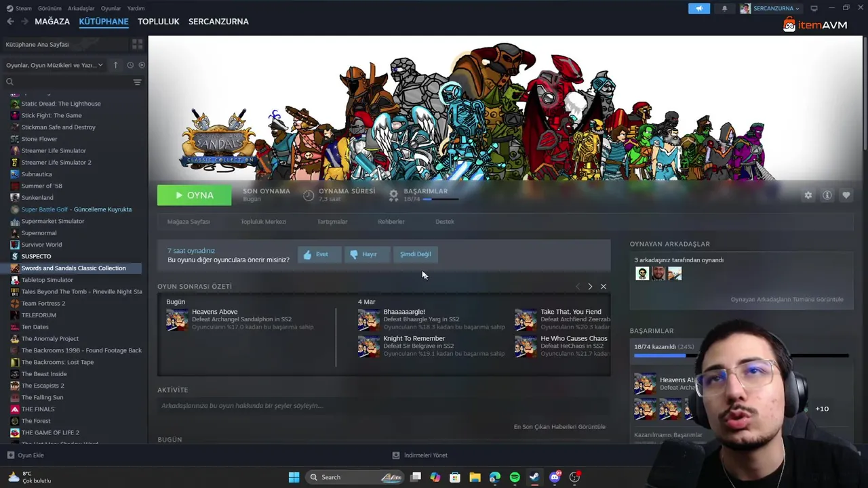Close the post-game summary panel

(x=604, y=287)
